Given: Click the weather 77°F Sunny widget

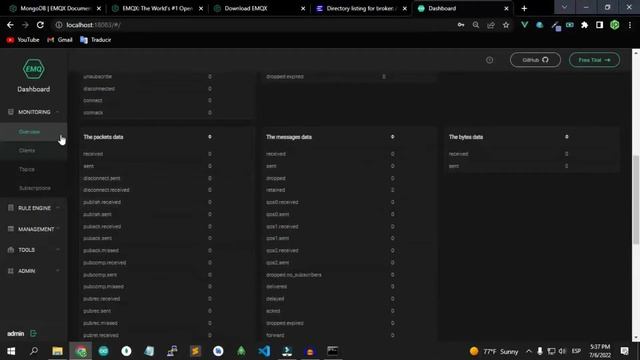Looking at the screenshot, I should pyautogui.click(x=494, y=351).
